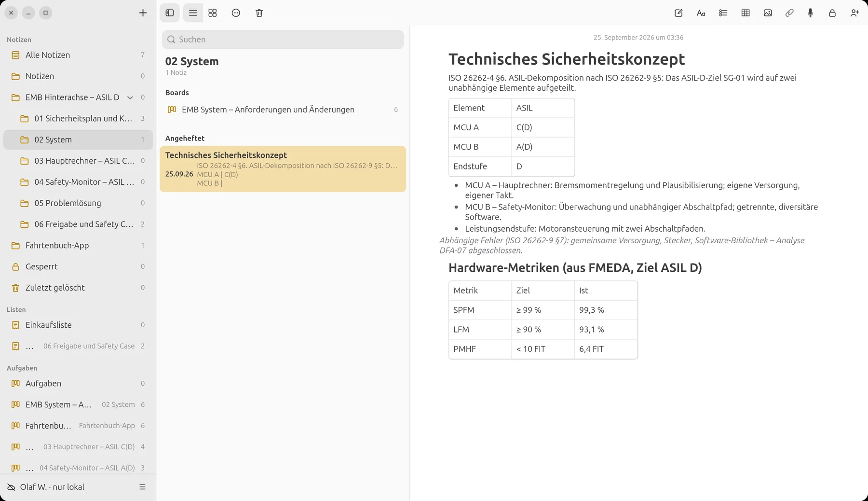Select the pinned note Technisches Sicherheitskonzept
Viewport: 868px width, 501px height.
pos(283,169)
